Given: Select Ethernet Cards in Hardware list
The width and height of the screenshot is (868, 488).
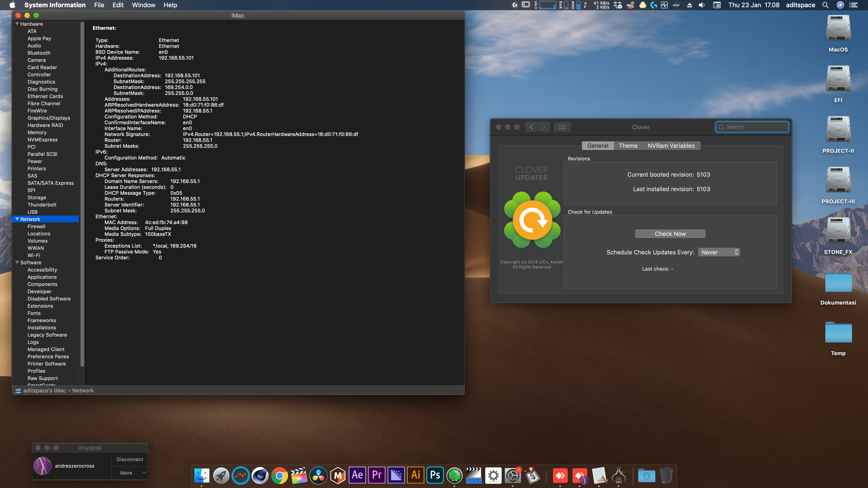Looking at the screenshot, I should tap(45, 96).
